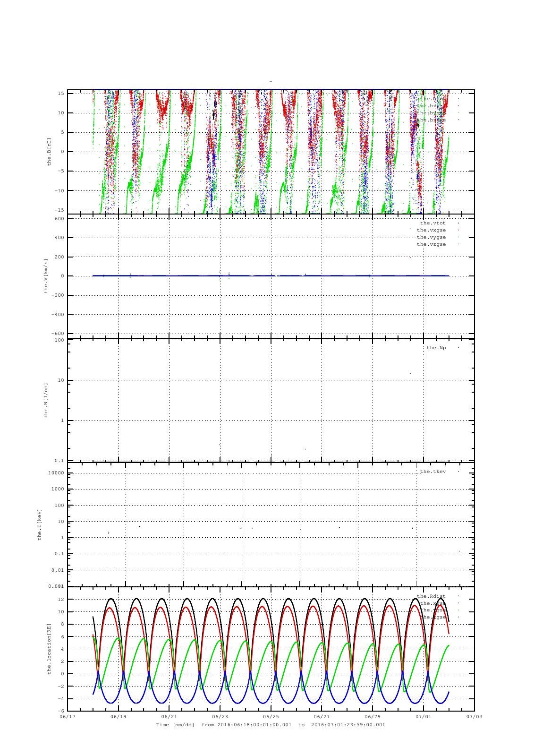Click the 06/29 date tick label
Screen dimensions: 534x756
(x=373, y=717)
